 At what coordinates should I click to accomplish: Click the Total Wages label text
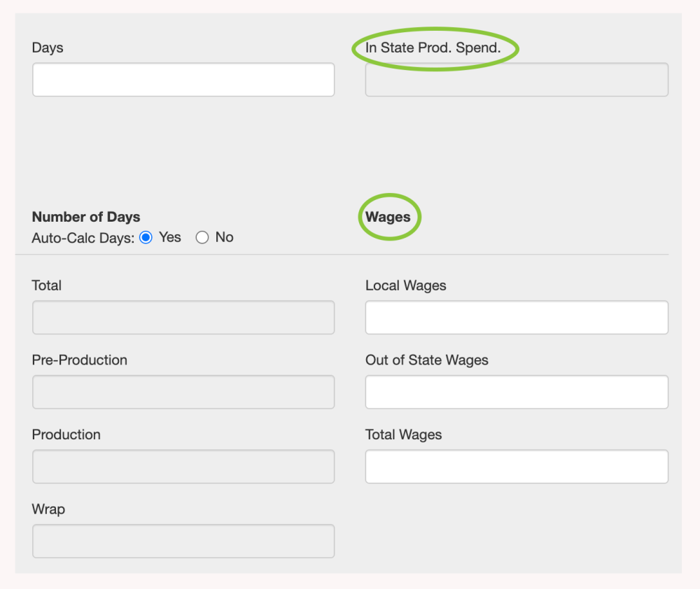coord(404,434)
